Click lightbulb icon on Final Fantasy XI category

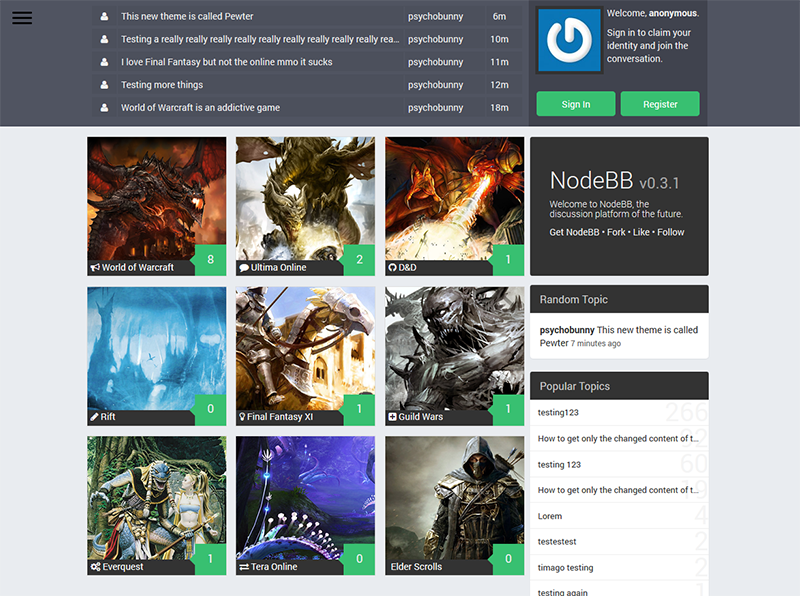point(242,417)
